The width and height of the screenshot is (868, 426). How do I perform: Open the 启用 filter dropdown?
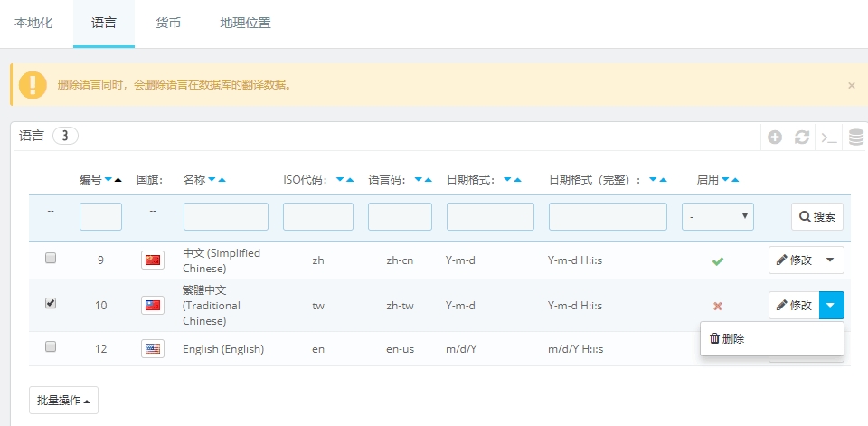point(717,217)
